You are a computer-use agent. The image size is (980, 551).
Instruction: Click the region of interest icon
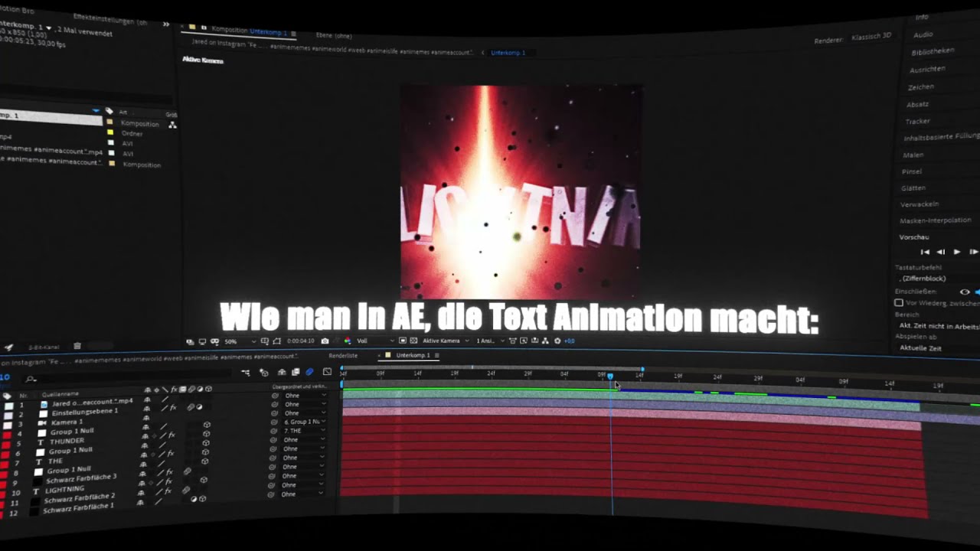403,341
